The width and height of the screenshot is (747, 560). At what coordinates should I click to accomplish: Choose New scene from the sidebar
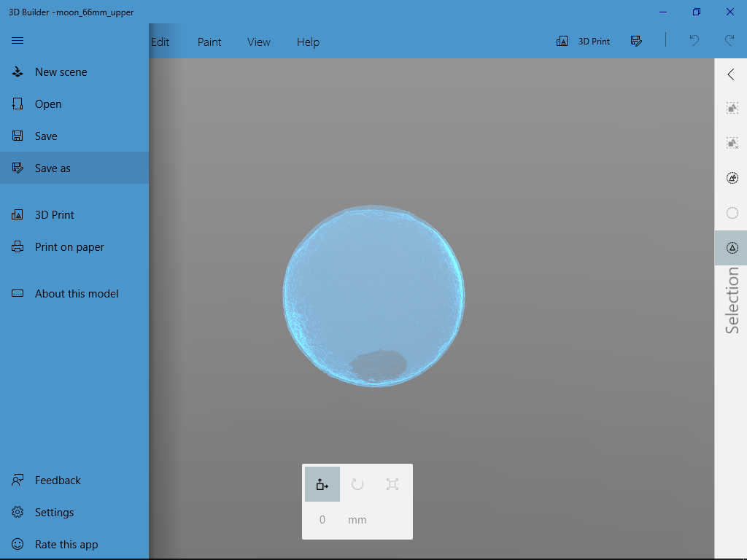(x=61, y=71)
